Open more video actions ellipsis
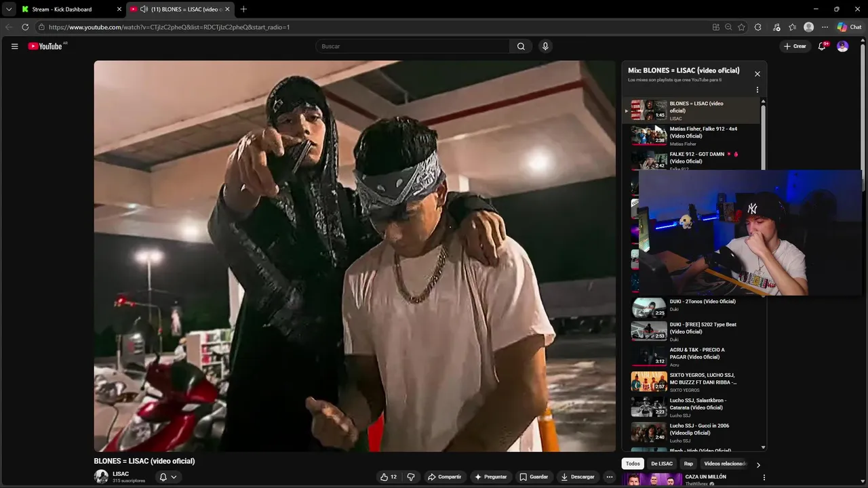This screenshot has height=488, width=868. coord(609,476)
